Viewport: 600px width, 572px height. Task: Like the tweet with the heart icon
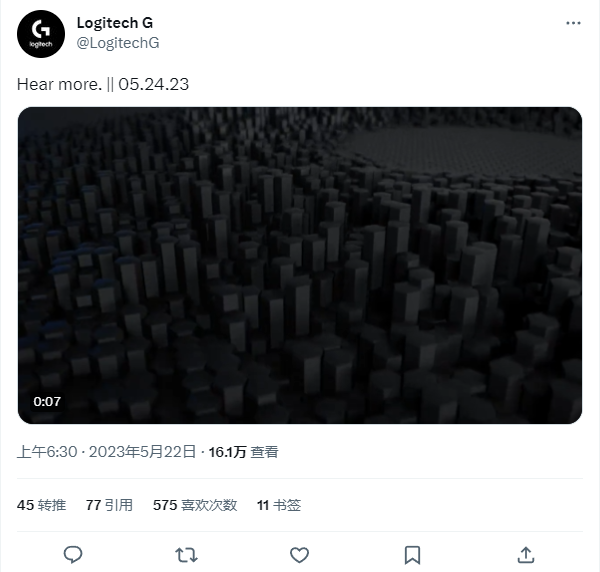(x=299, y=555)
